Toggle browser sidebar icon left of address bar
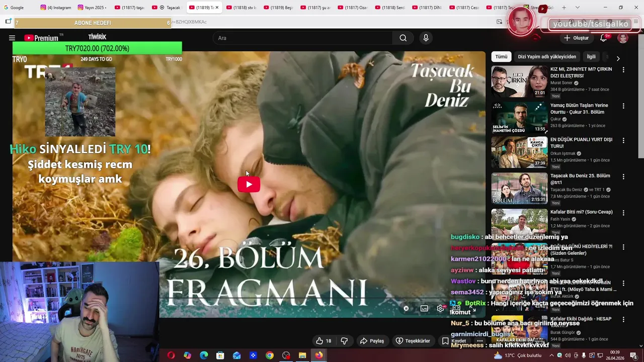 click(x=8, y=22)
